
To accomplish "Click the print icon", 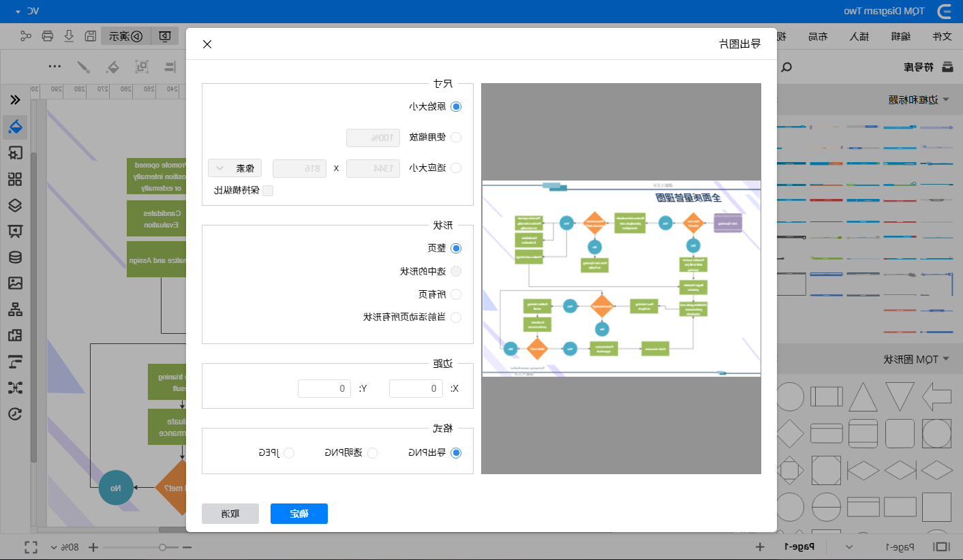I will pyautogui.click(x=48, y=36).
